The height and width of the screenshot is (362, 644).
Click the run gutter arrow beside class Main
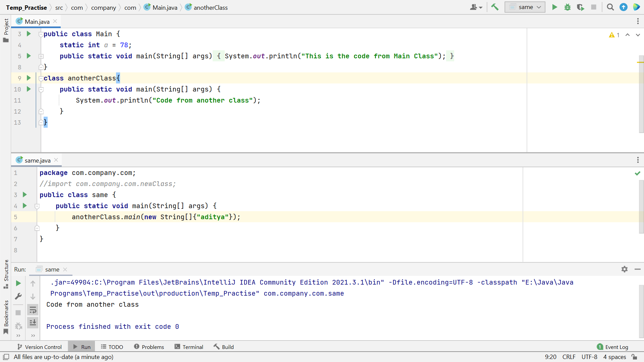[29, 34]
